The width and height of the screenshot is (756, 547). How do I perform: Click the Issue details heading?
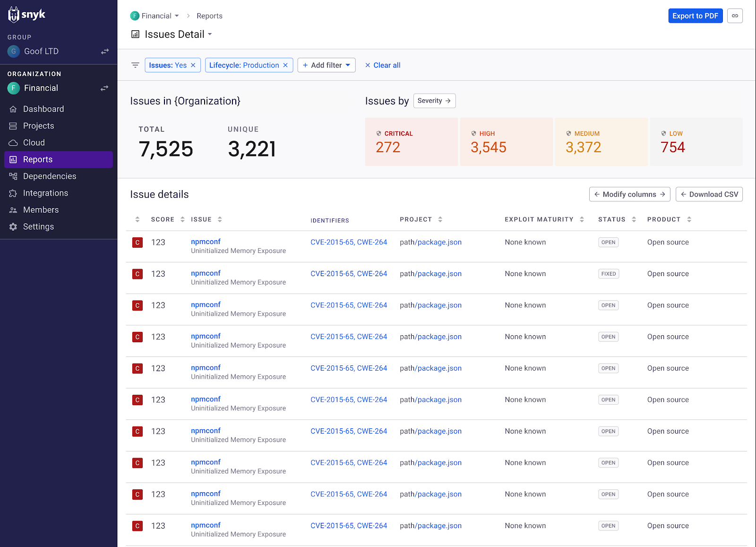pos(159,194)
